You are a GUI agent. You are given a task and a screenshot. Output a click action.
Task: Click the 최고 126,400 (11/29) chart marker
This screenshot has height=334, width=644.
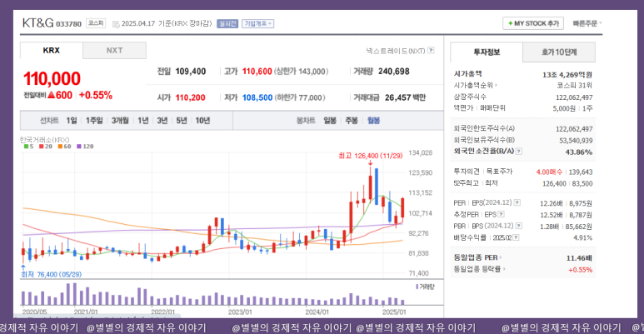[371, 156]
